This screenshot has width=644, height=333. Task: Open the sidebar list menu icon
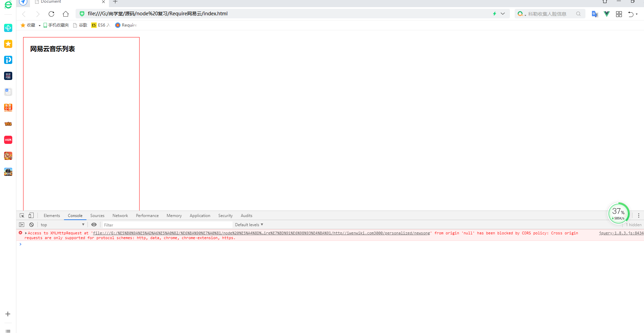[x=8, y=331]
